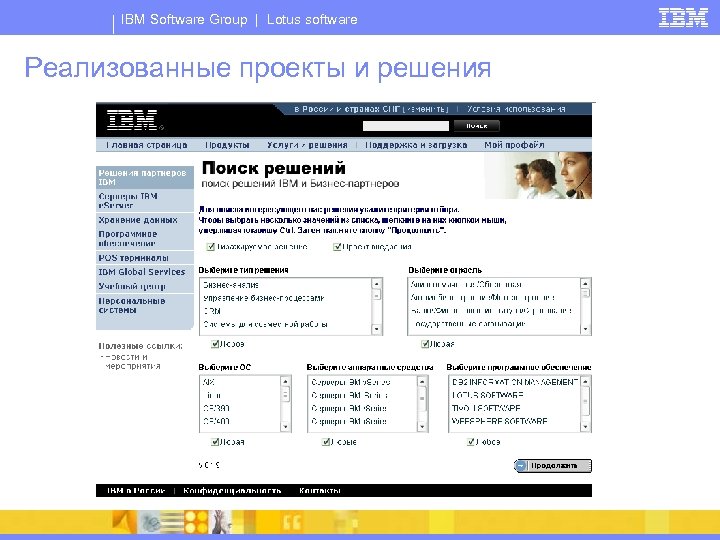Screen dimensions: 720x540
Task: Click the down scroll arrow of the ОС list
Action: point(285,427)
